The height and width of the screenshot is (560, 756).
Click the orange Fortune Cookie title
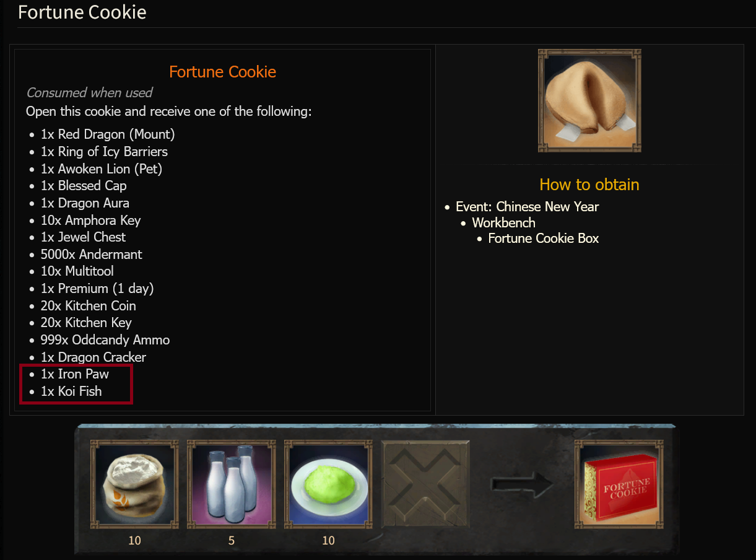coord(223,72)
